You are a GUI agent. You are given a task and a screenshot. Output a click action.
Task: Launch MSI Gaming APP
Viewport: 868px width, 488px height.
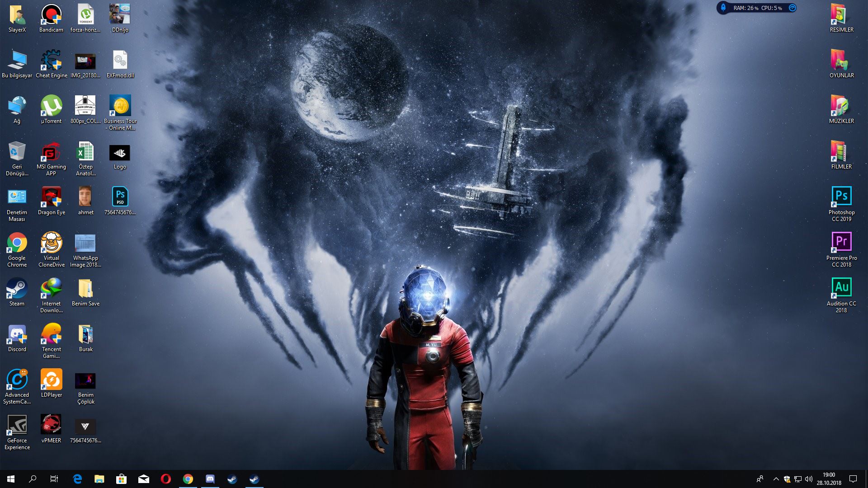tap(52, 158)
